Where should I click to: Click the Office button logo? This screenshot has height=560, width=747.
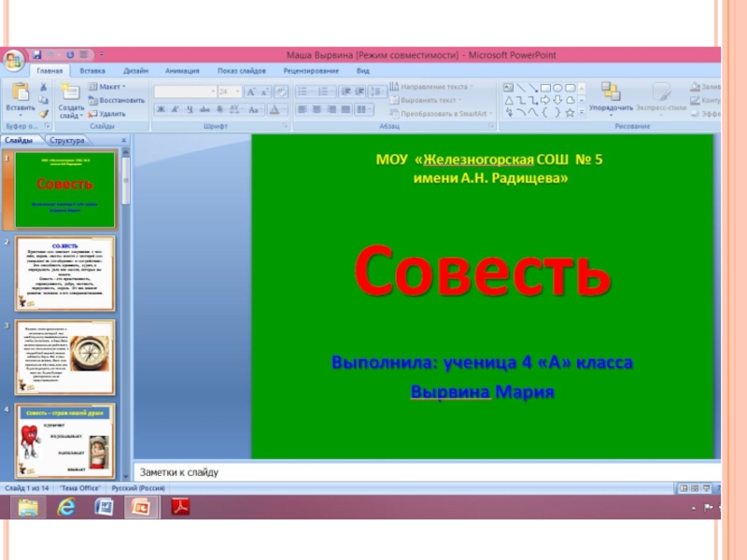(x=13, y=62)
